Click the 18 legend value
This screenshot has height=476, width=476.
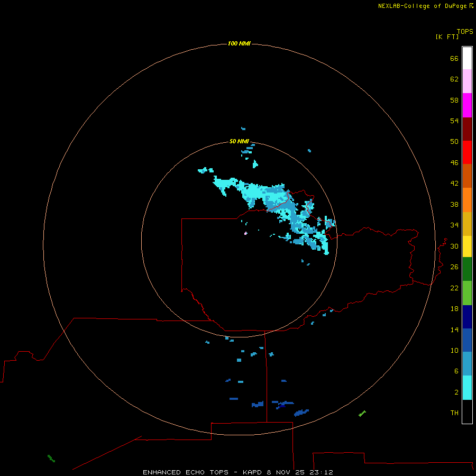[454, 308]
